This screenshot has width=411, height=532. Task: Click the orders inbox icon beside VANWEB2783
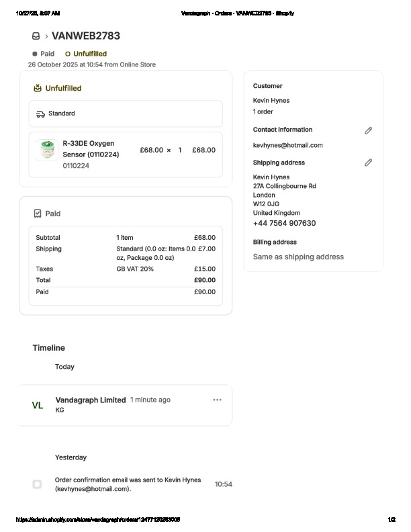[x=36, y=36]
